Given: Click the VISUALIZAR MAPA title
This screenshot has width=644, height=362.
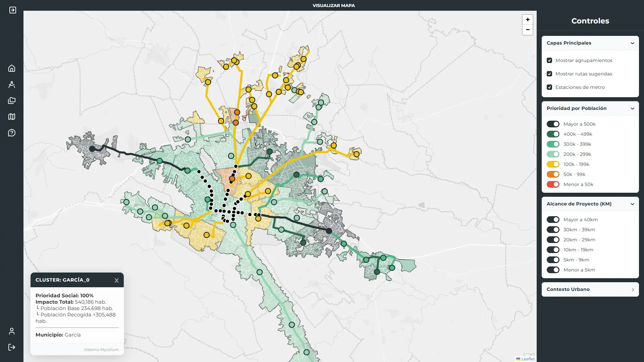Looking at the screenshot, I should [x=334, y=5].
